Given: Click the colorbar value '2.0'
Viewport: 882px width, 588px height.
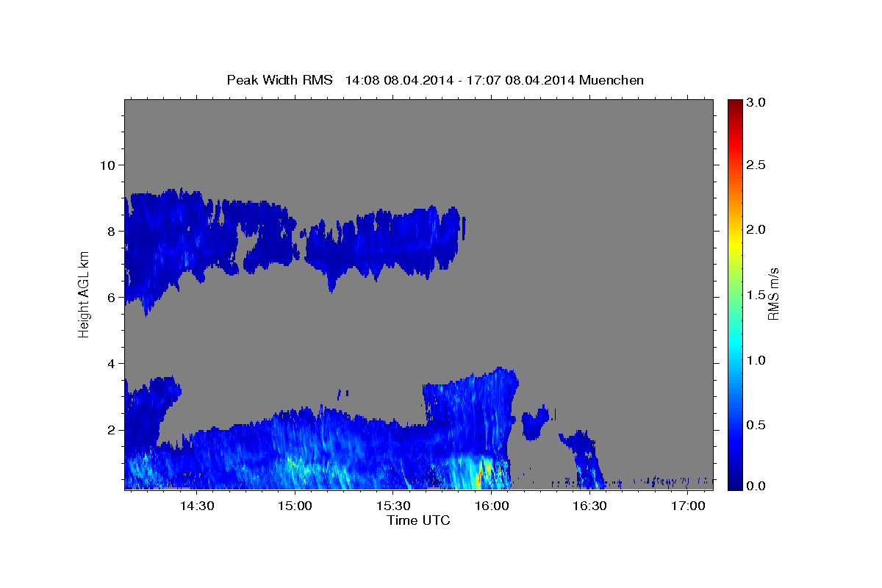Looking at the screenshot, I should 756,229.
